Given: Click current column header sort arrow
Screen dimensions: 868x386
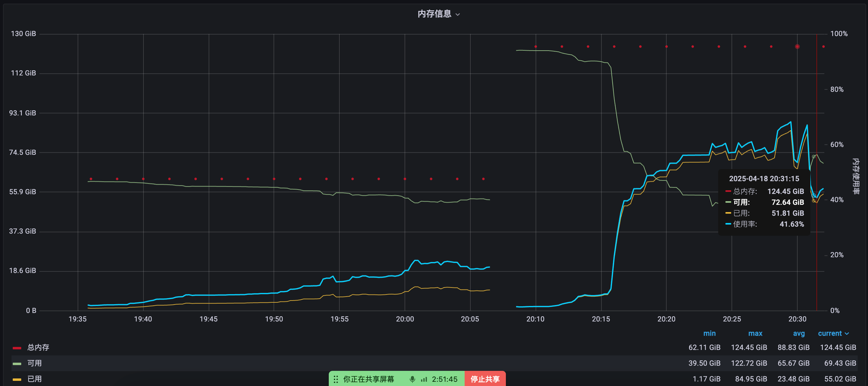Looking at the screenshot, I should (x=847, y=334).
